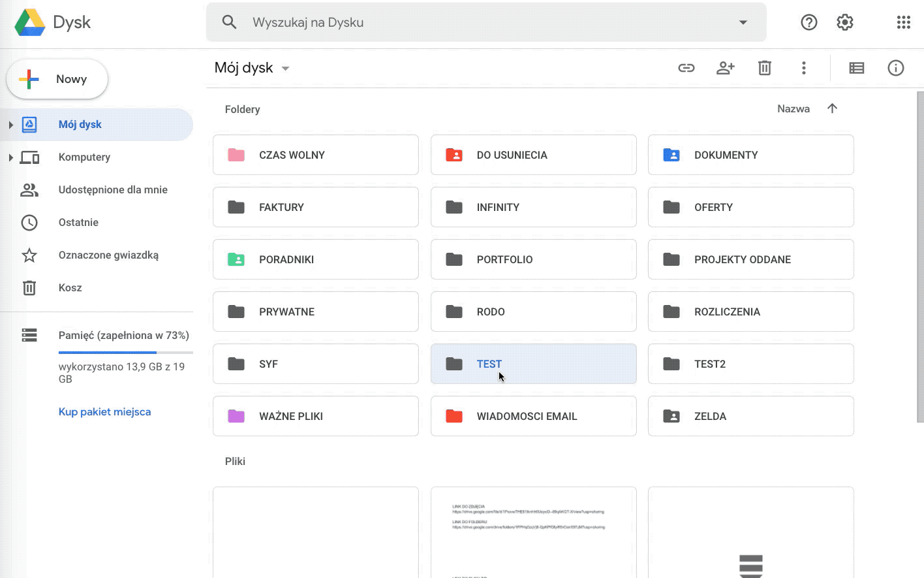Expand the Mój dysk tree in the sidebar

pos(10,125)
